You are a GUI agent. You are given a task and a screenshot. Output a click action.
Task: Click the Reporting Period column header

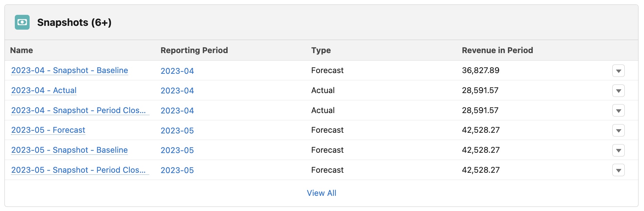194,50
